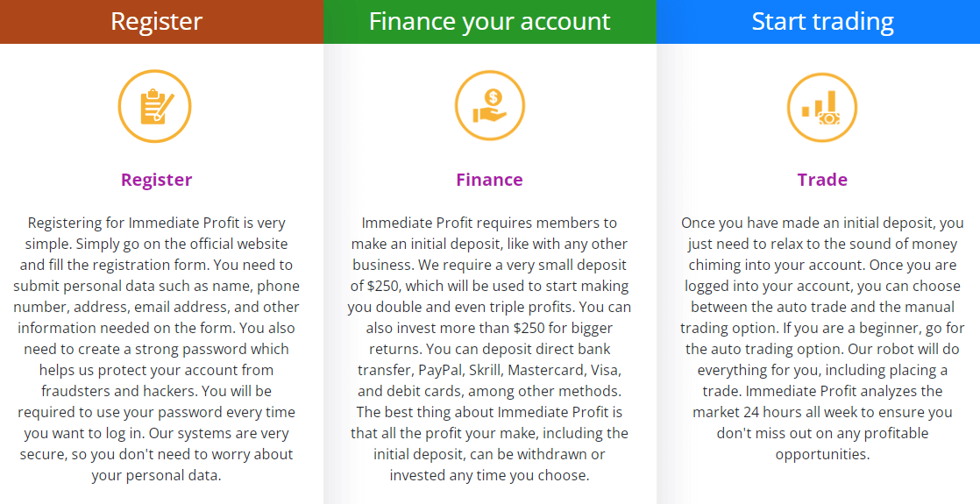Click the paragraph about the auto trading option

coord(822,338)
